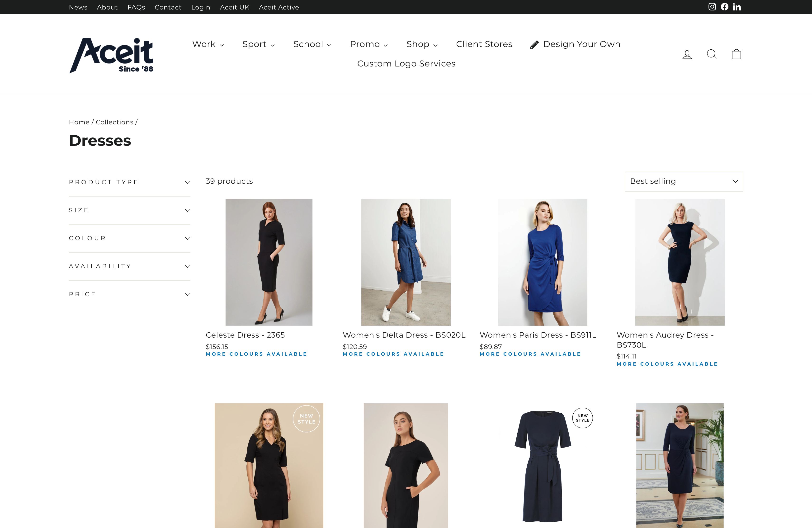Expand the COLOUR filter section
Screen dimensions: 812x528
coord(129,238)
